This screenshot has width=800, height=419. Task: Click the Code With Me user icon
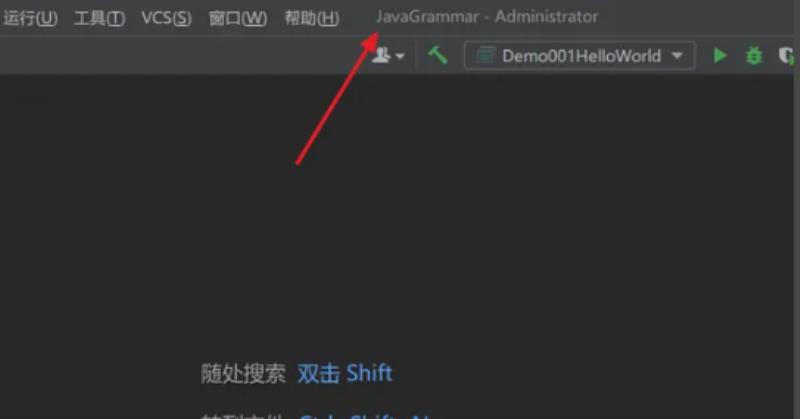click(381, 55)
